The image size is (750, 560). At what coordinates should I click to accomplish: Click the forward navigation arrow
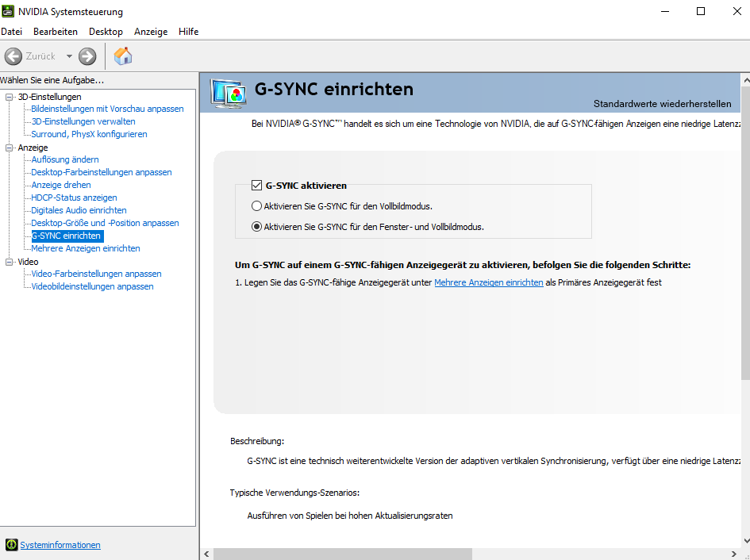pos(87,56)
